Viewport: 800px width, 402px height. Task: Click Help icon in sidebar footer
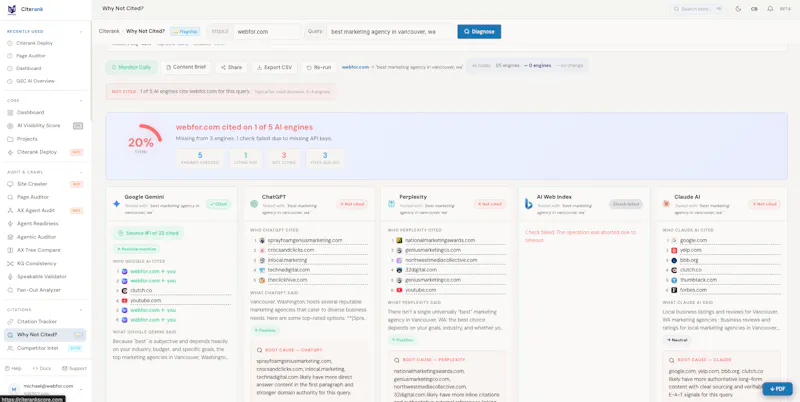tap(7, 368)
